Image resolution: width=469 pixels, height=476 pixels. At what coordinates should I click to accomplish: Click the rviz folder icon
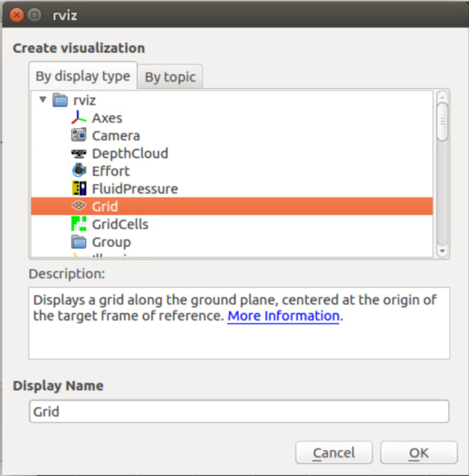click(x=60, y=100)
